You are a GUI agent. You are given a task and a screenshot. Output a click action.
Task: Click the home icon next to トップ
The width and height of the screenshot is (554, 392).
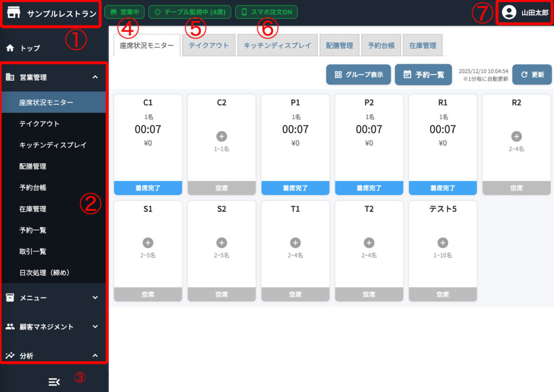[10, 48]
